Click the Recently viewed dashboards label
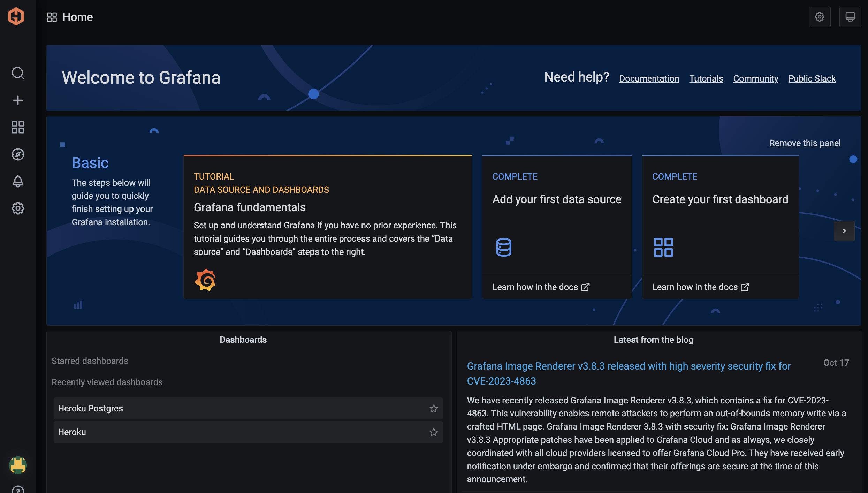 107,382
